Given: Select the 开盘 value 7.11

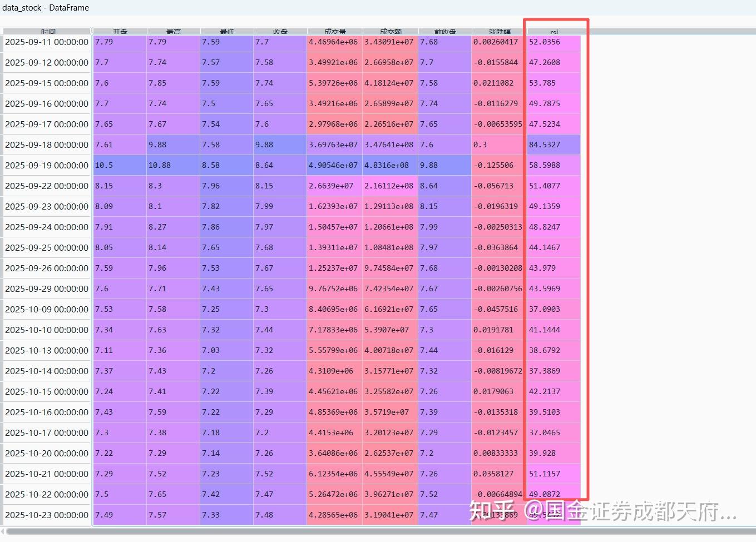Looking at the screenshot, I should [x=120, y=351].
